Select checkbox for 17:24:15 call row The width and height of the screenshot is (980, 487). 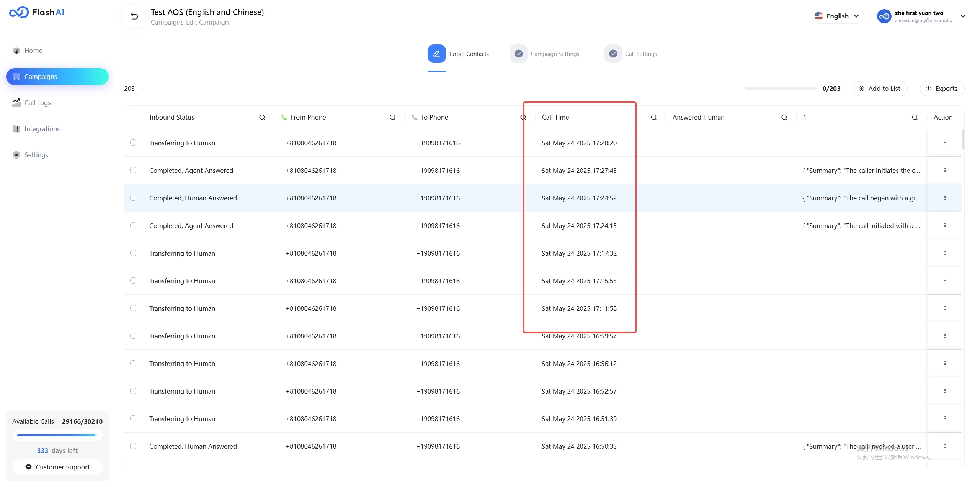click(133, 225)
